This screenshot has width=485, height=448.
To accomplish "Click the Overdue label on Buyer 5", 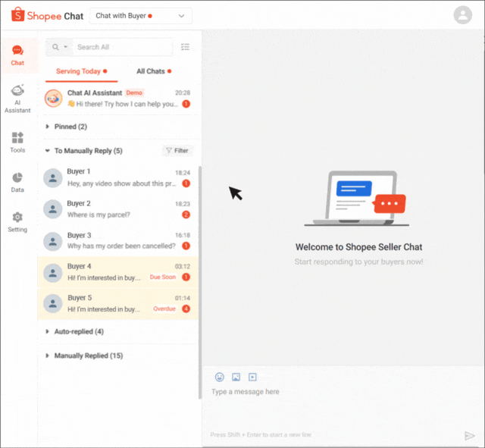I will point(164,309).
